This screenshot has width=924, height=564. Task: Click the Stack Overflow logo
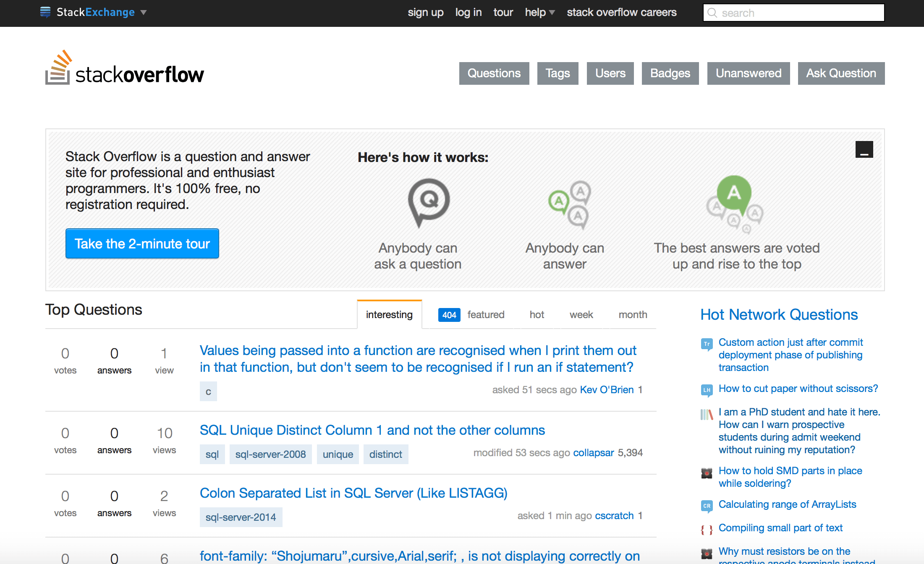click(125, 68)
